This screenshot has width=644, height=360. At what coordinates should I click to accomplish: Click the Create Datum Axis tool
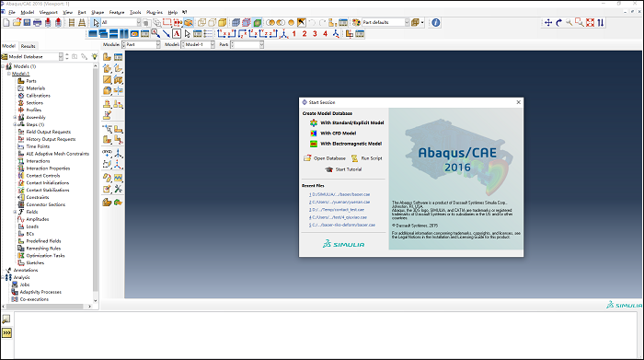click(x=119, y=153)
